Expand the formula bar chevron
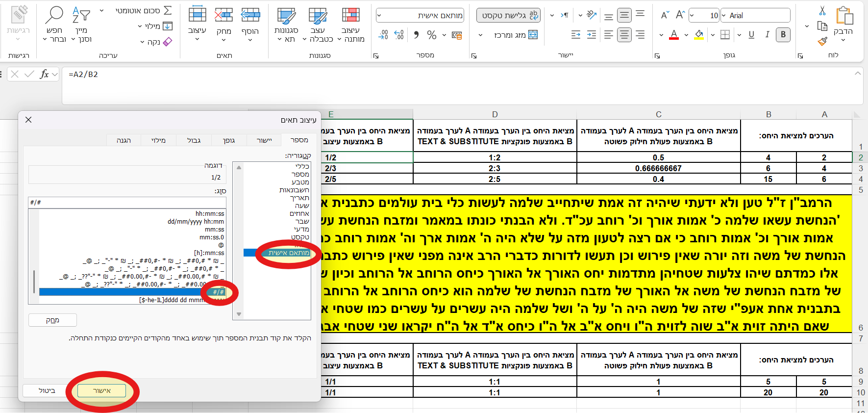Screen dimensions: 868x413 (857, 74)
